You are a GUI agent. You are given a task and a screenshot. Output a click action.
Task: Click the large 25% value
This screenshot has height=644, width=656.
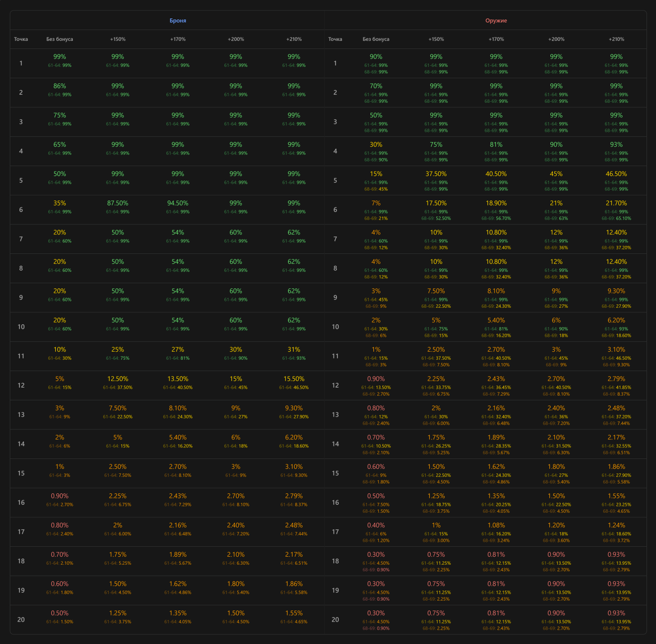click(118, 350)
